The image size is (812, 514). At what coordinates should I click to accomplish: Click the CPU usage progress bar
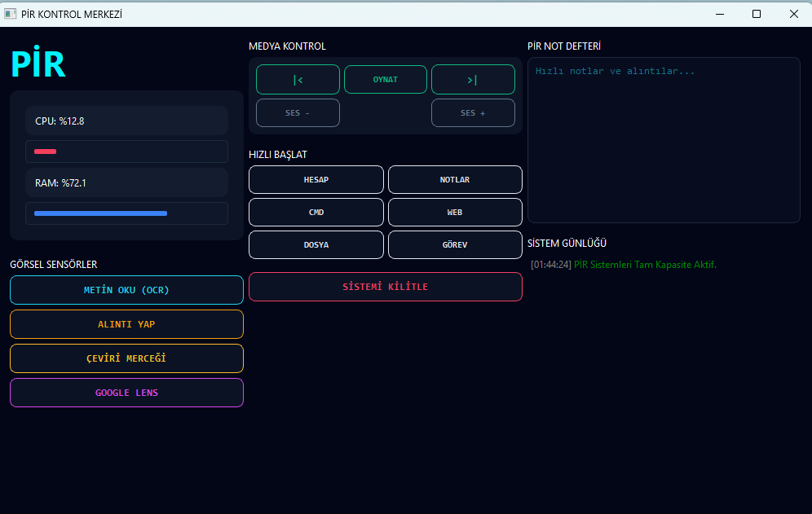126,152
